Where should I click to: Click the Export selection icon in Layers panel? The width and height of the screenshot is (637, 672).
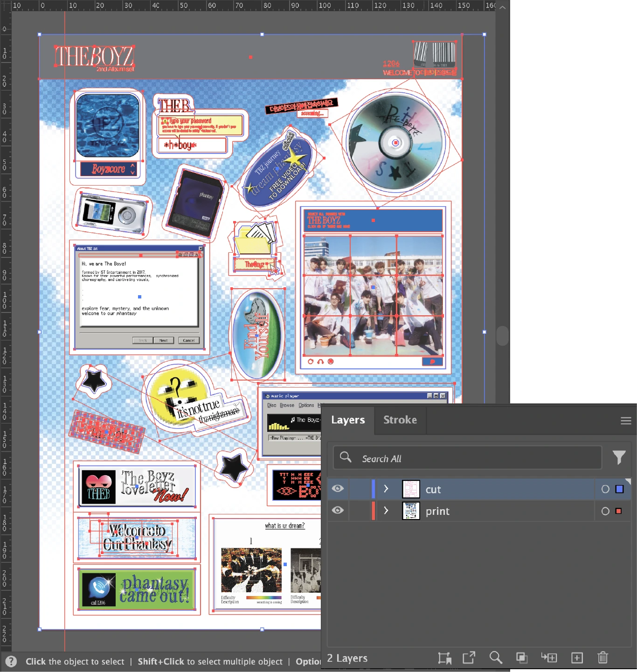click(469, 658)
